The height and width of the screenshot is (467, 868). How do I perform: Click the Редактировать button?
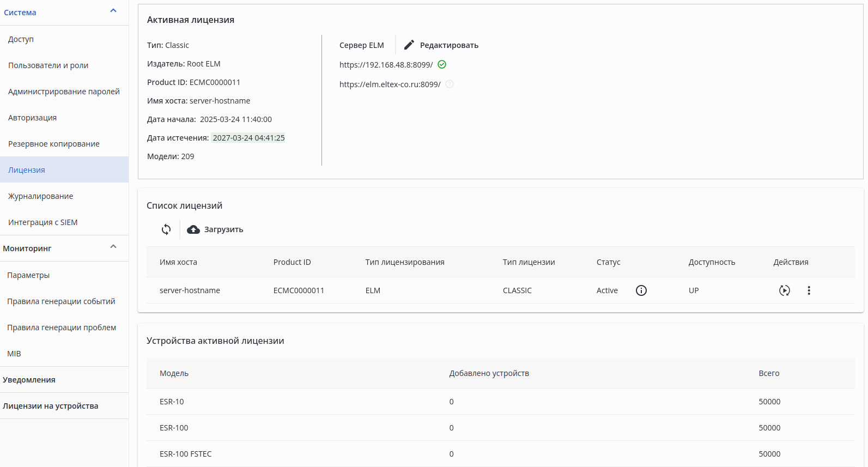tap(448, 45)
